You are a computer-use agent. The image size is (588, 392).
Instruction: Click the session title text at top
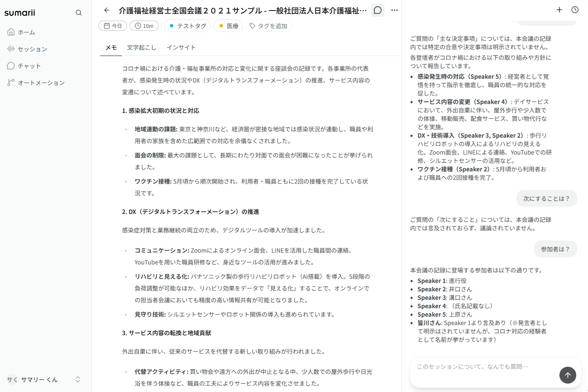click(243, 11)
